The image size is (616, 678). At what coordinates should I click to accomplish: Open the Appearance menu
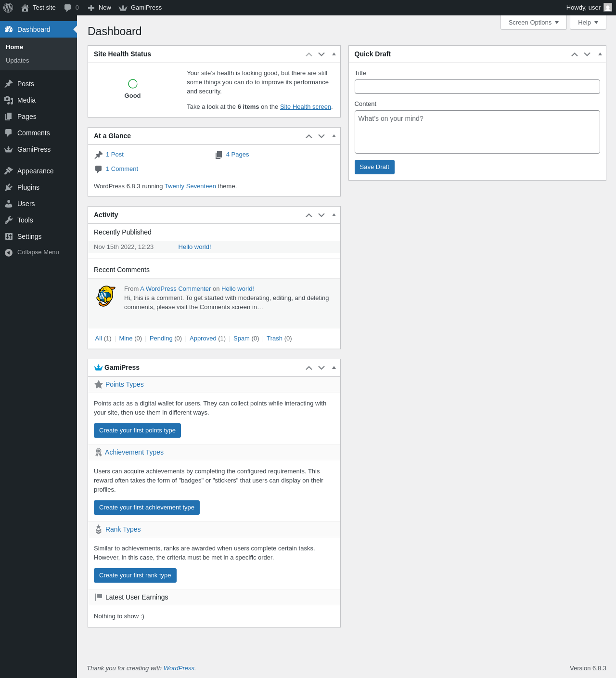(x=38, y=171)
